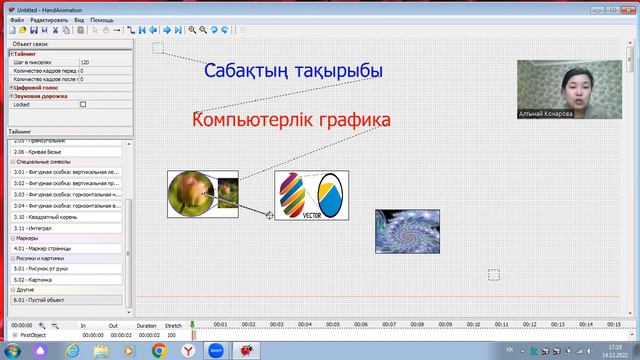
Task: Click the black right-arrow link tool
Action: (117, 30)
